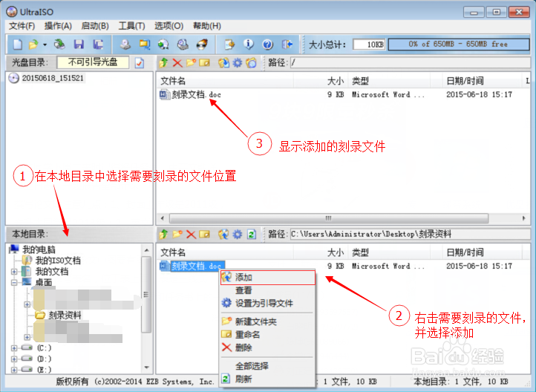This screenshot has width=536, height=392.
Task: Select the 20150618_151521 disc tree item
Action: pos(53,78)
